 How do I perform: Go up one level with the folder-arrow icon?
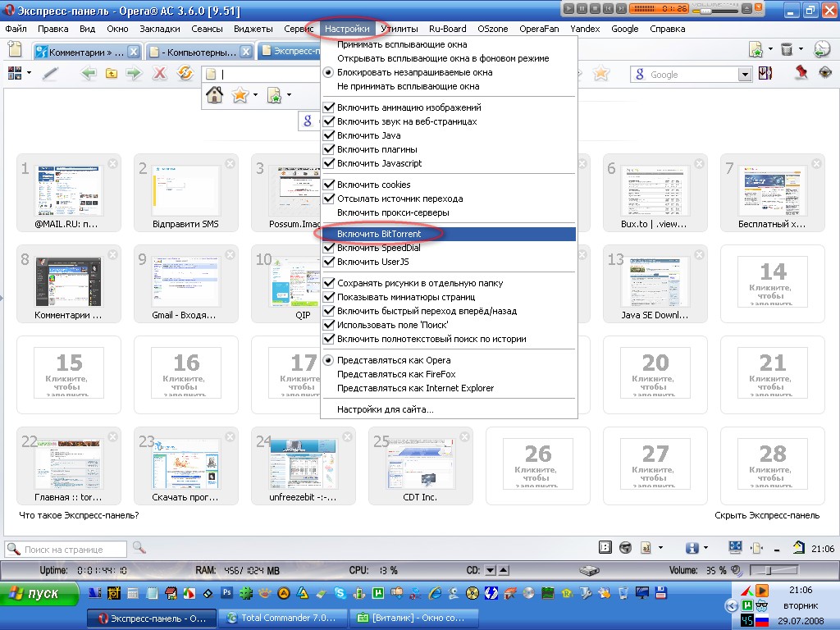pos(112,73)
